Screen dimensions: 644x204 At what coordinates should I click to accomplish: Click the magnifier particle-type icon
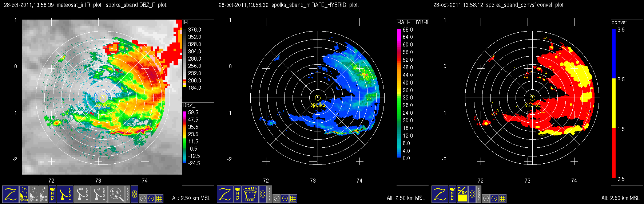point(116,194)
